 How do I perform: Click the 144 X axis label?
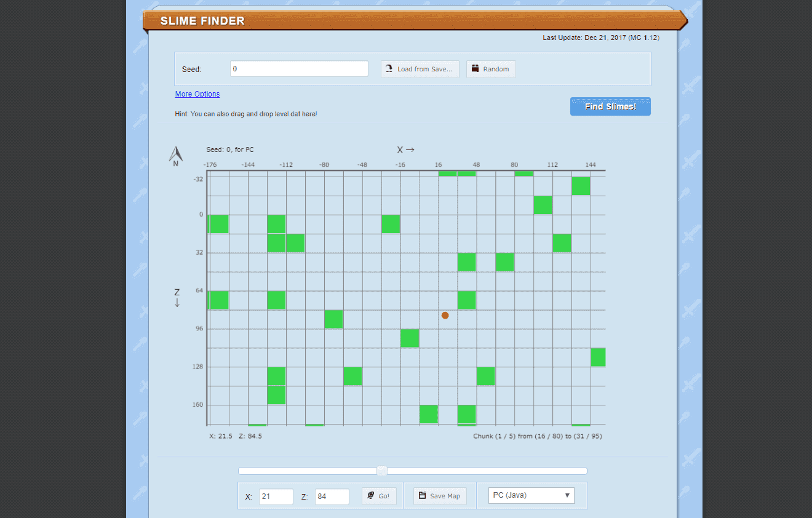pyautogui.click(x=591, y=165)
